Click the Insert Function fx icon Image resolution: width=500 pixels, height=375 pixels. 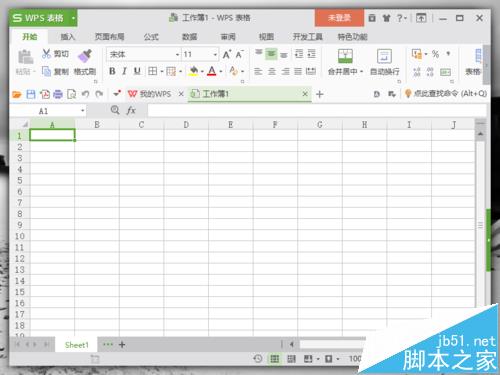pyautogui.click(x=131, y=110)
